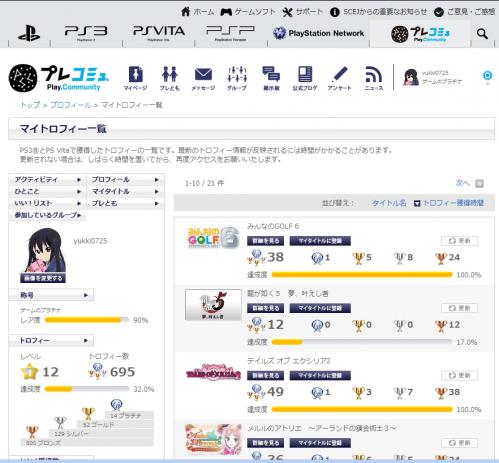Expand the トロフィー section header
This screenshot has width=499, height=463.
click(51, 340)
